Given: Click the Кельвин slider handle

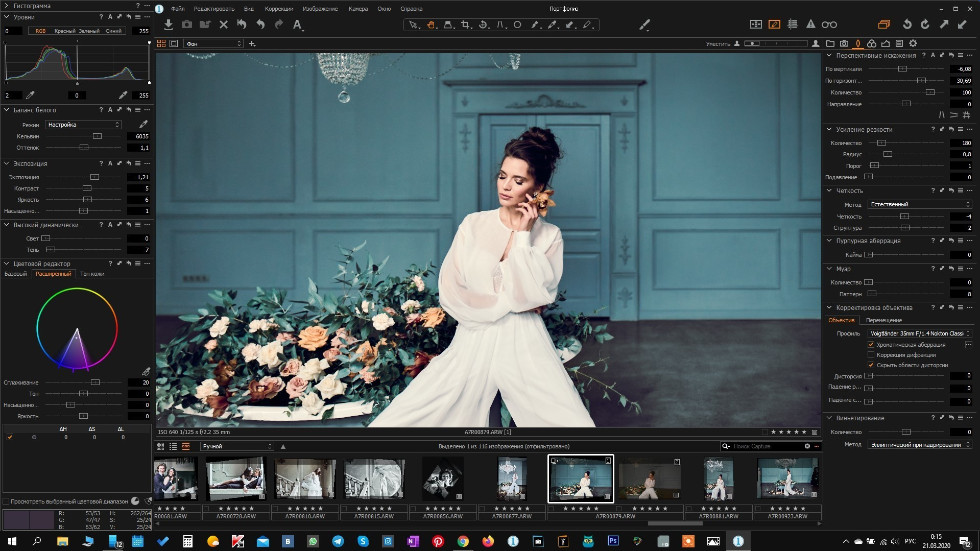Looking at the screenshot, I should [97, 136].
